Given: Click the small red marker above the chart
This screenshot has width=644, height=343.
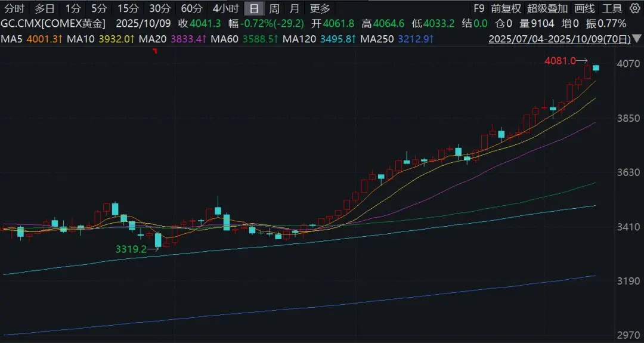Looking at the screenshot, I should tap(155, 51).
